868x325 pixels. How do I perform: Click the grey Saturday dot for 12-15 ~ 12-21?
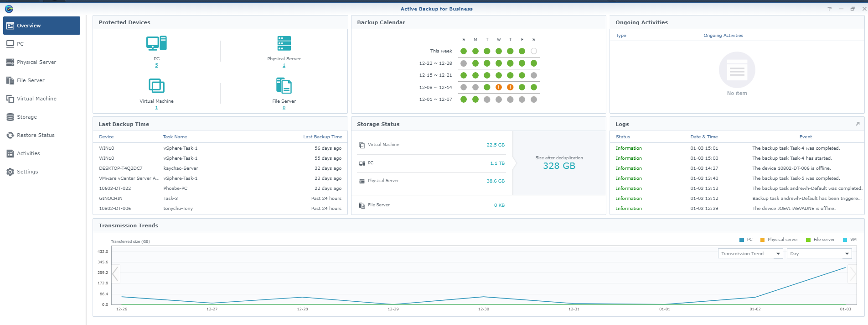pyautogui.click(x=534, y=75)
